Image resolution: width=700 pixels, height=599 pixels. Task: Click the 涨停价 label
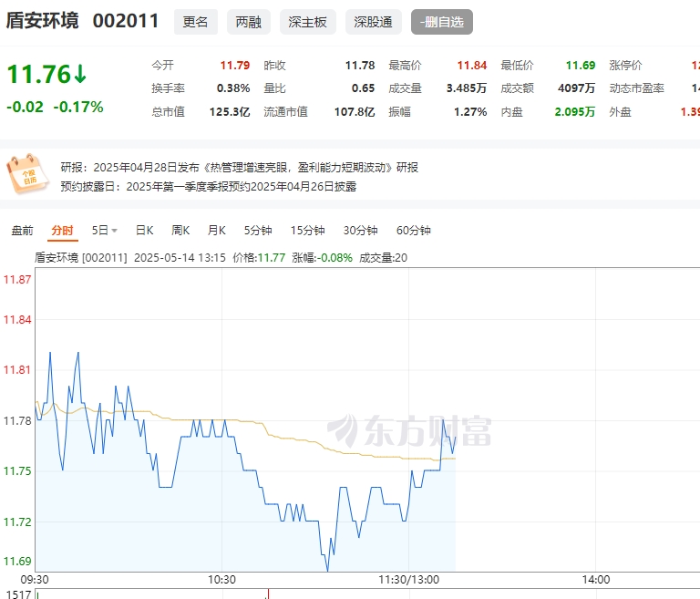tap(625, 66)
